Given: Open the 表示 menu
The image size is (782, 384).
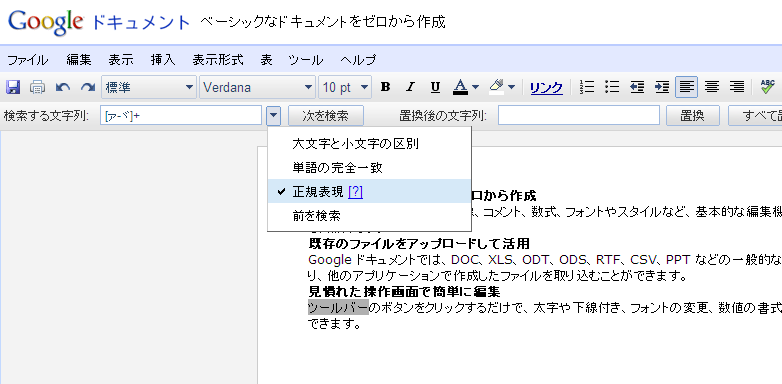Looking at the screenshot, I should pyautogui.click(x=121, y=60).
